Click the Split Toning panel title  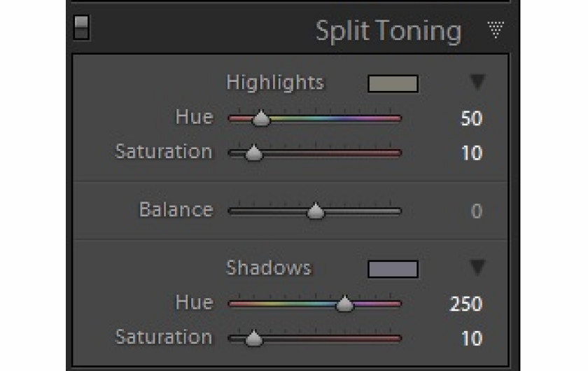pos(388,31)
